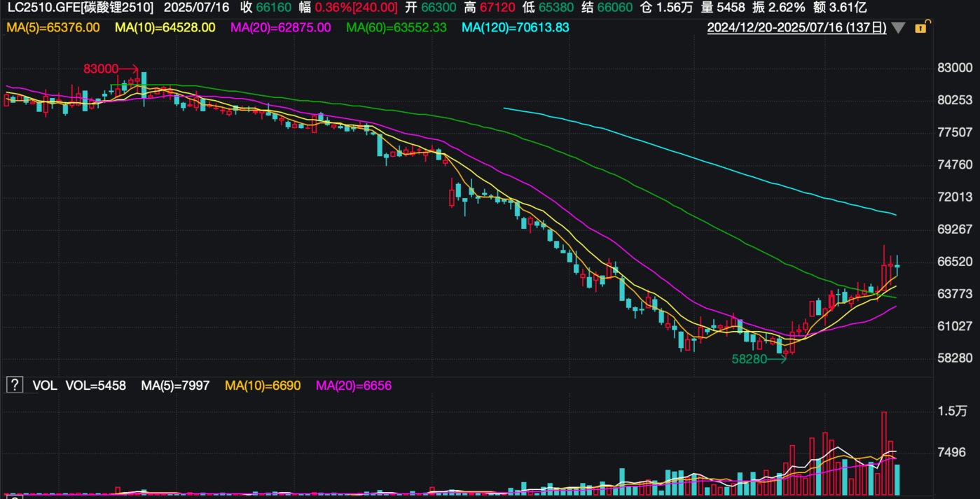
Task: Click the volume MA(5)=7997 label
Action: [175, 385]
